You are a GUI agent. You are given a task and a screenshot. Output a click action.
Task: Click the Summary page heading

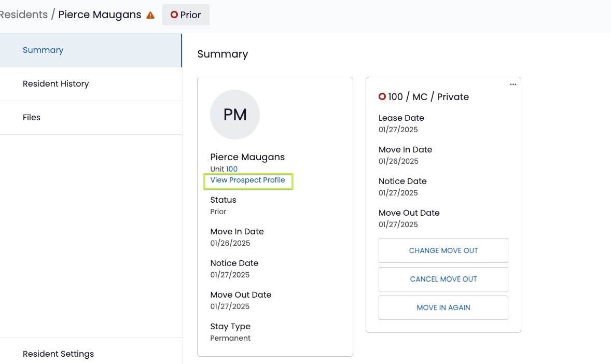(223, 54)
